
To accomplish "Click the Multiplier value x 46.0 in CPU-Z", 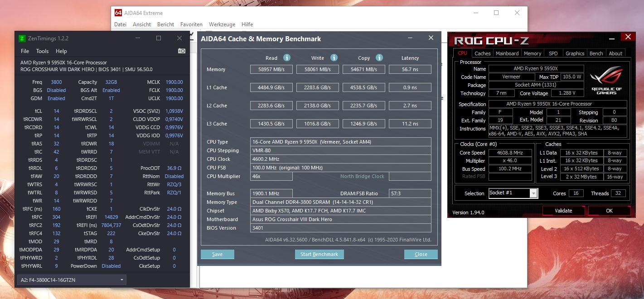I will (510, 161).
